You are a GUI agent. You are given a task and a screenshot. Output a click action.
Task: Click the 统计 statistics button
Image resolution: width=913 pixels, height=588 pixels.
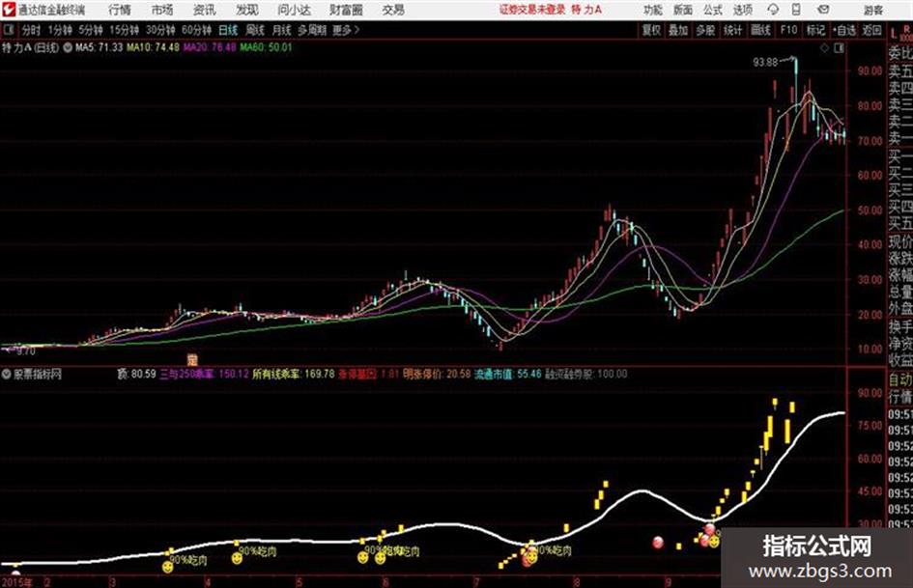(x=732, y=30)
